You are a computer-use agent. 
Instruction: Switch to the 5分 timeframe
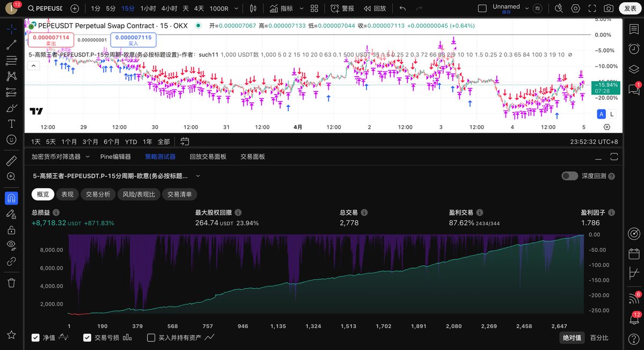coord(111,9)
